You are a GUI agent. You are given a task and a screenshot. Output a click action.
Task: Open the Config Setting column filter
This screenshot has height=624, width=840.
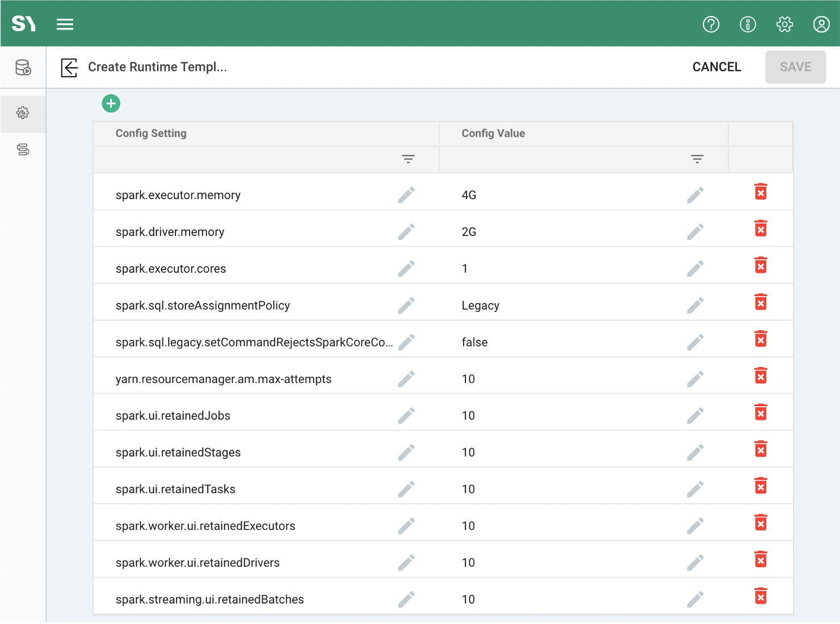click(x=408, y=159)
